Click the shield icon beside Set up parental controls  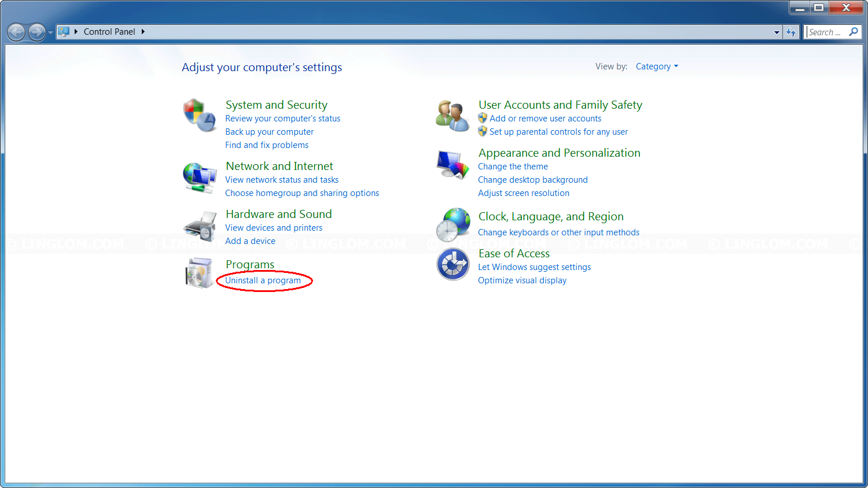(x=483, y=131)
